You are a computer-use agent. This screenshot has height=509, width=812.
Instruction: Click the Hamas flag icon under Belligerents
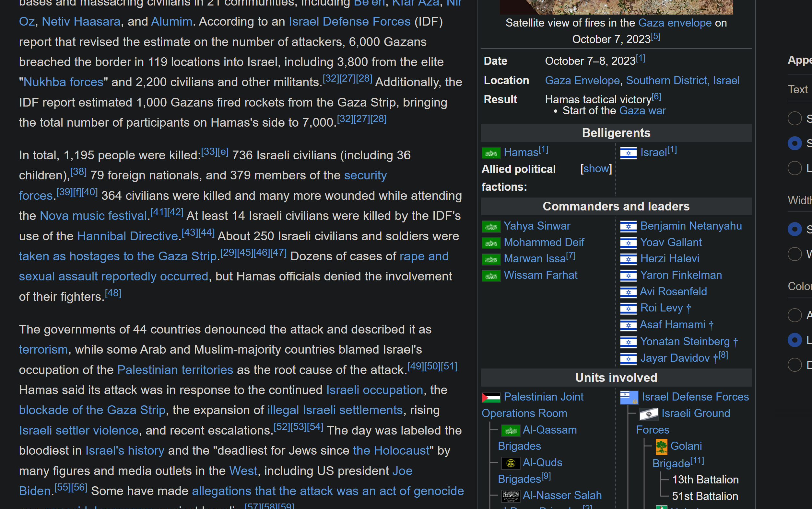click(x=491, y=153)
